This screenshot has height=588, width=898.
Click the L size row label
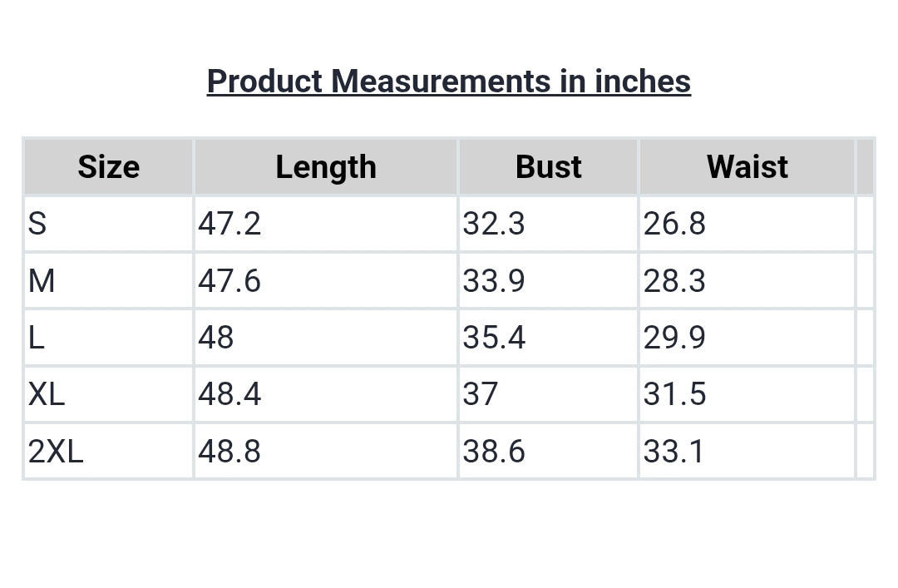tap(108, 338)
